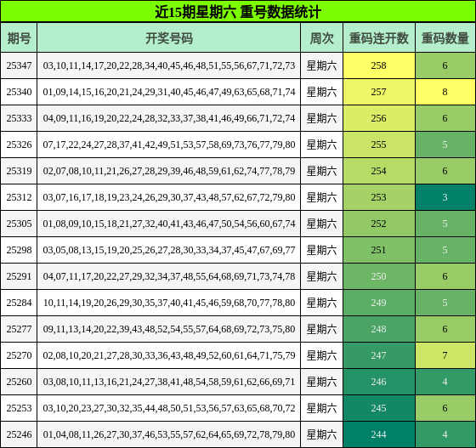Click the yellow 258 cell

(379, 65)
